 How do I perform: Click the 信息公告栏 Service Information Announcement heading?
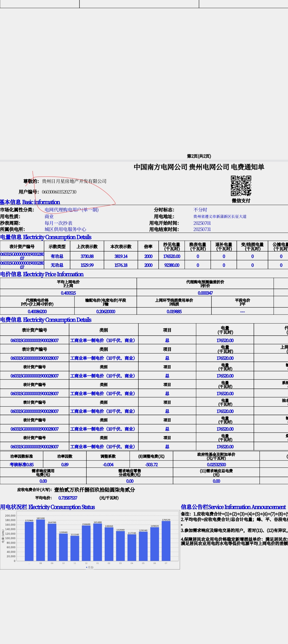pyautogui.click(x=233, y=507)
